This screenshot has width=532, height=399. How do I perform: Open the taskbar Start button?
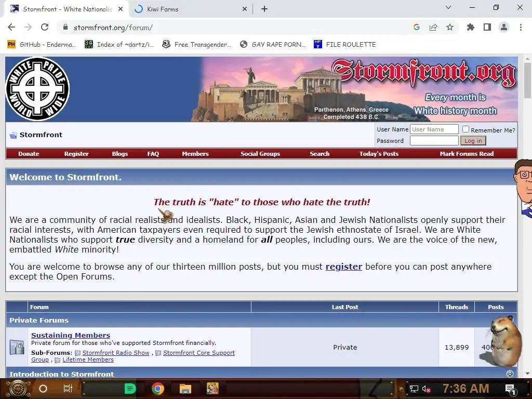[x=18, y=389]
